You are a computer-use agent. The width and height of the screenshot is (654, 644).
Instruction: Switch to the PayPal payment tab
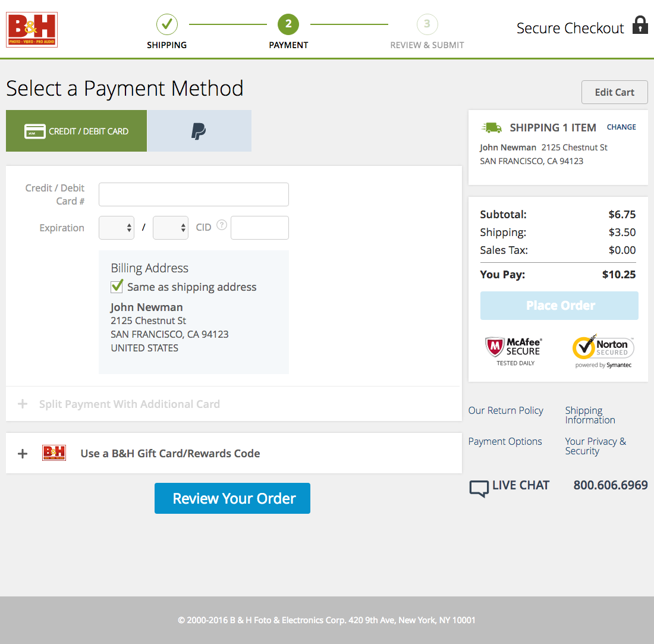point(199,130)
